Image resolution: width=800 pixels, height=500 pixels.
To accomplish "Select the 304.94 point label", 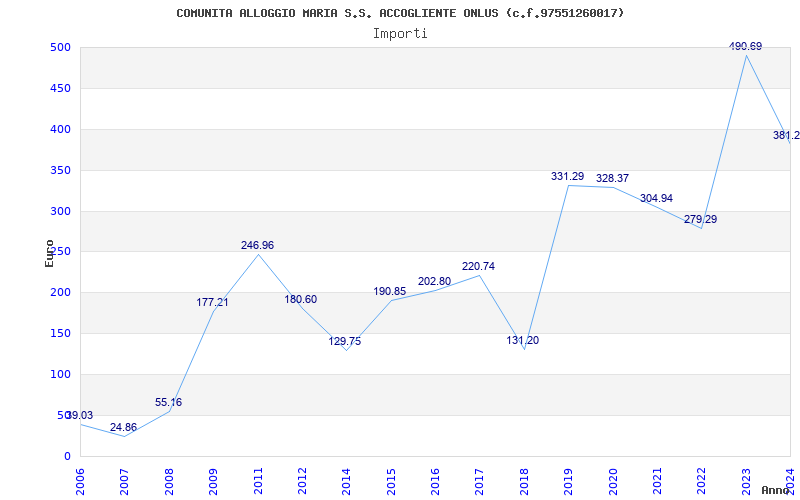I will 656,198.
